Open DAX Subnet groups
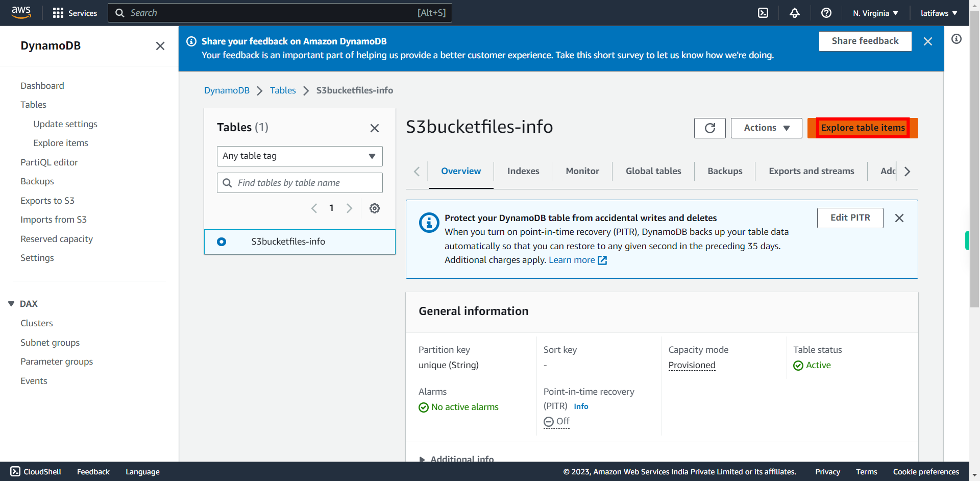Image resolution: width=980 pixels, height=481 pixels. coord(50,343)
